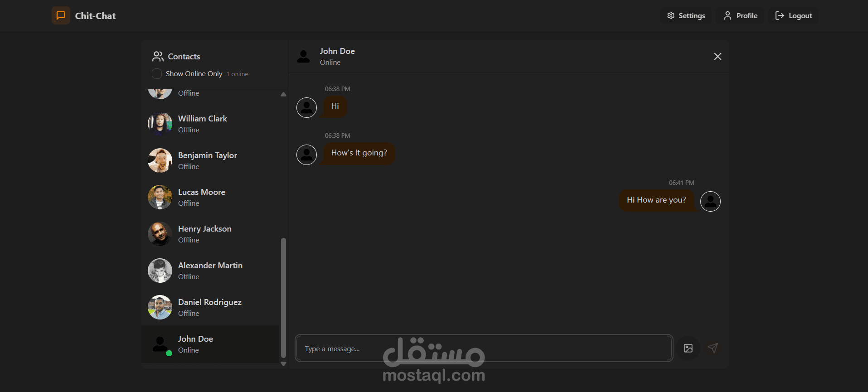Open chat with Daniel Rodriguez
Viewport: 868px width, 392px height.
pyautogui.click(x=211, y=308)
